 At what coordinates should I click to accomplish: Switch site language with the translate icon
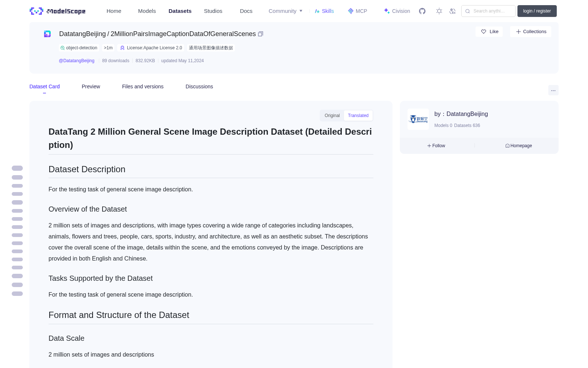[453, 11]
